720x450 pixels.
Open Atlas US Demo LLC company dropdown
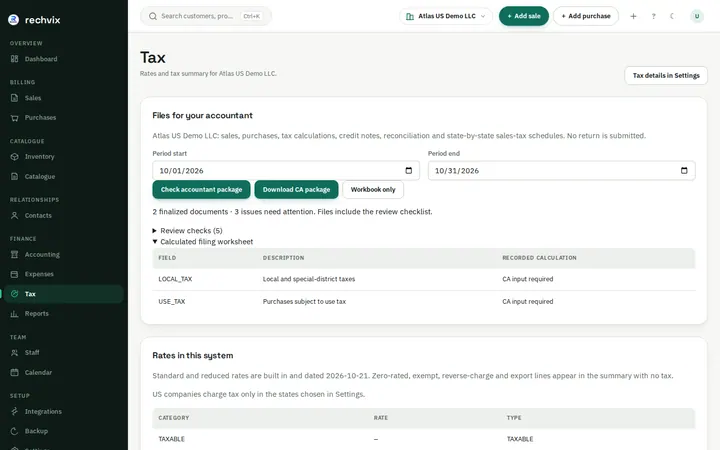(446, 16)
